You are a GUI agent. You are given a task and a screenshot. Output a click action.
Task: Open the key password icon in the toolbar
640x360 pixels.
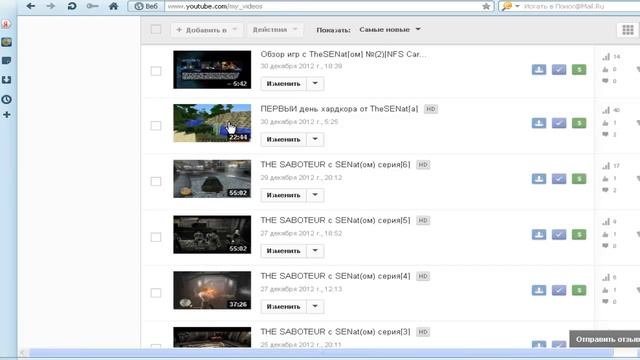[93, 6]
